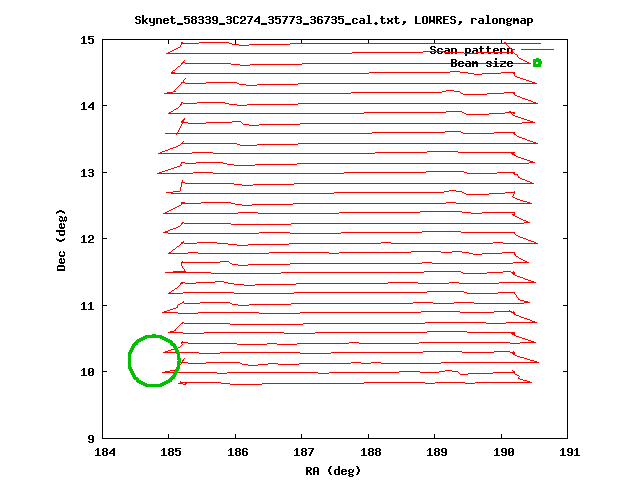Click the Dec tick label 9

(x=91, y=439)
